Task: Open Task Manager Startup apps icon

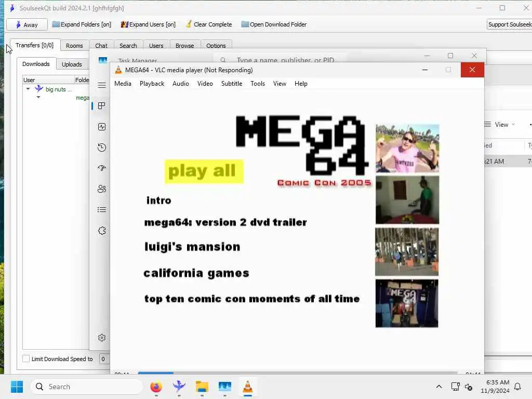Action: [x=102, y=168]
